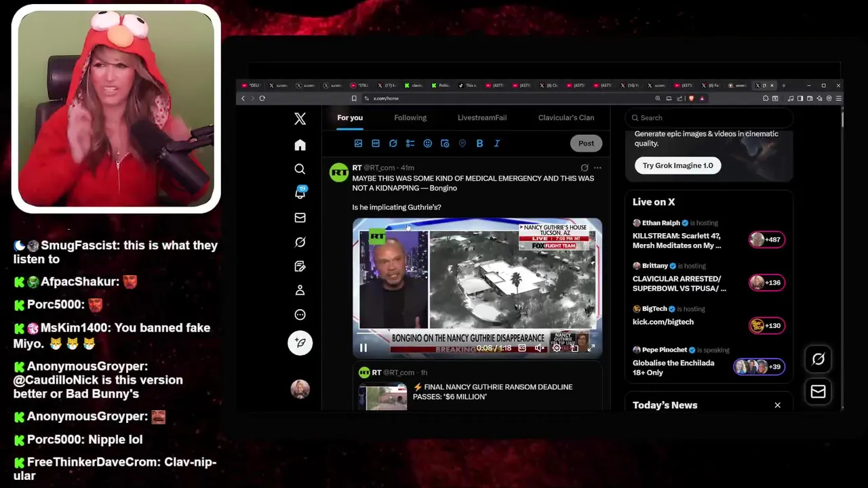Image resolution: width=868 pixels, height=488 pixels.
Task: Tag location in the composer toolbar
Action: 462,144
